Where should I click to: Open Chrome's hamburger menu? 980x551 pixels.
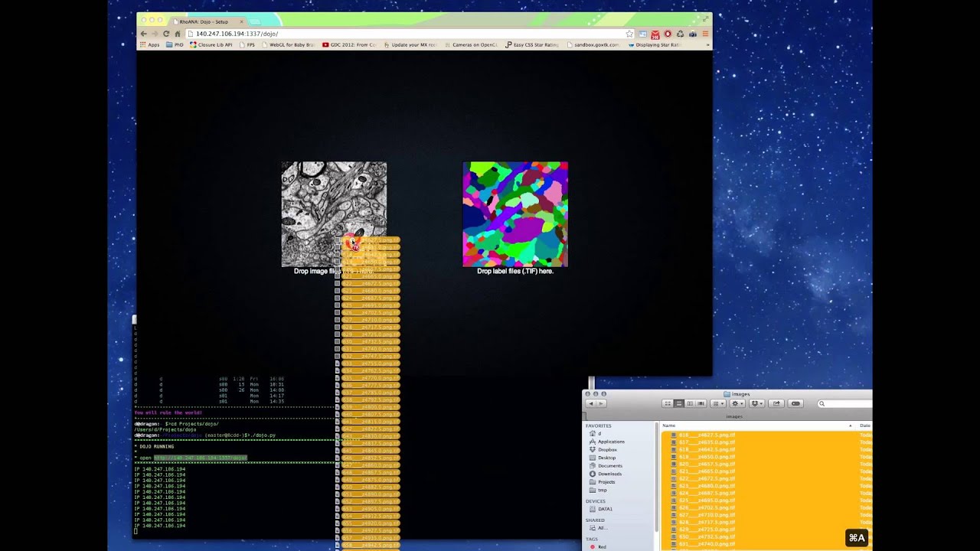coord(706,34)
